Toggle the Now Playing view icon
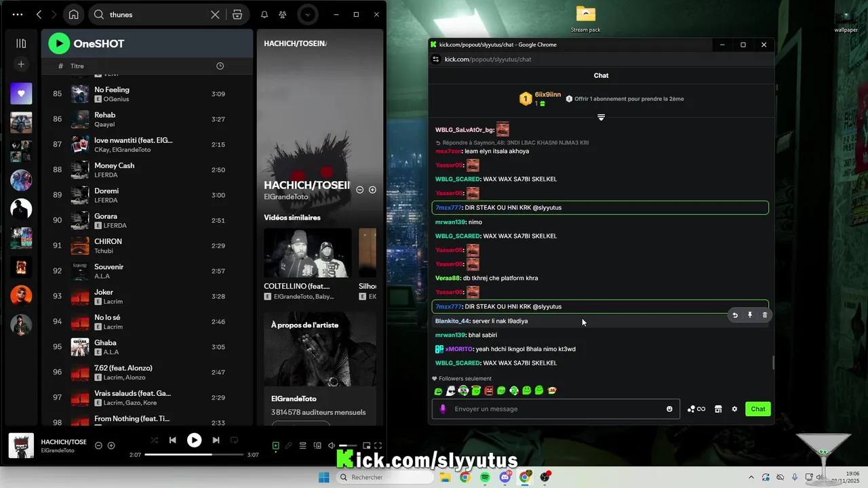This screenshot has width=868, height=488. coord(275,445)
